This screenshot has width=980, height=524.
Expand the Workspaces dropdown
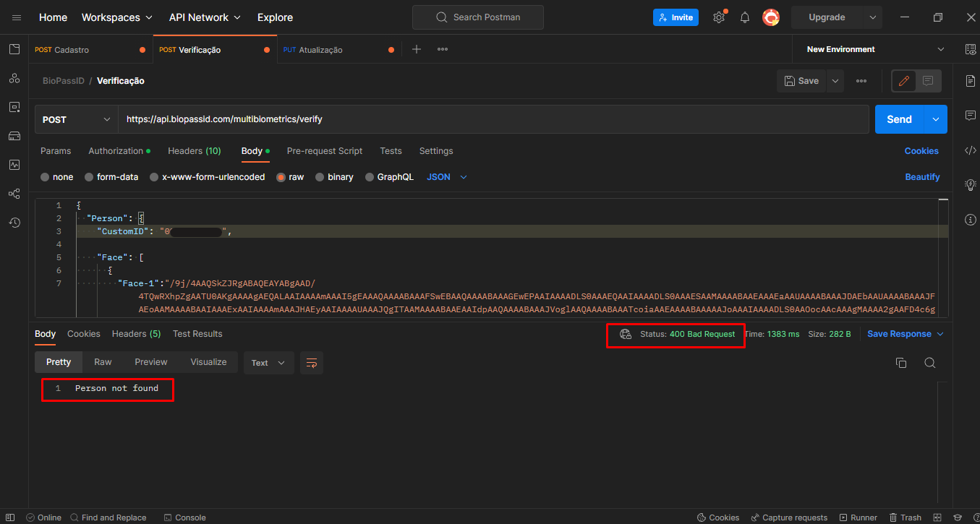click(117, 17)
